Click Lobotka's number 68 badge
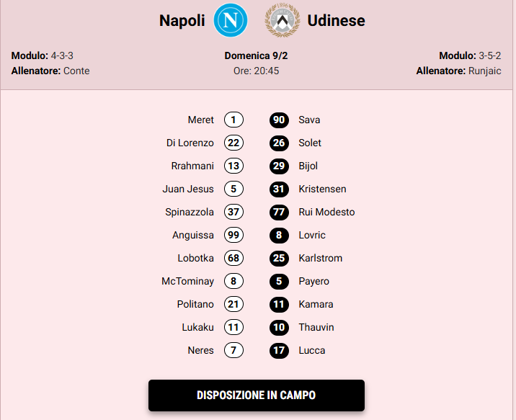Viewport: 516px width, 420px height. [x=233, y=258]
